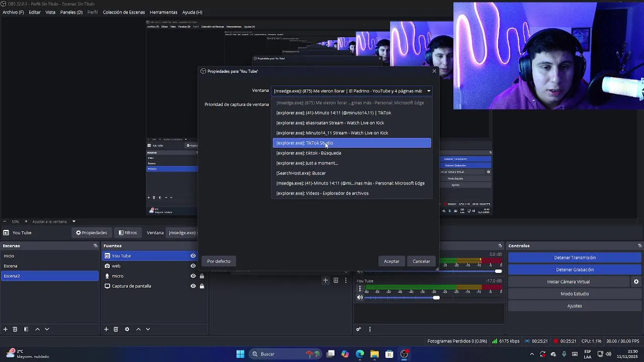644x362 pixels.
Task: Toggle visibility of web source
Action: tap(193, 266)
